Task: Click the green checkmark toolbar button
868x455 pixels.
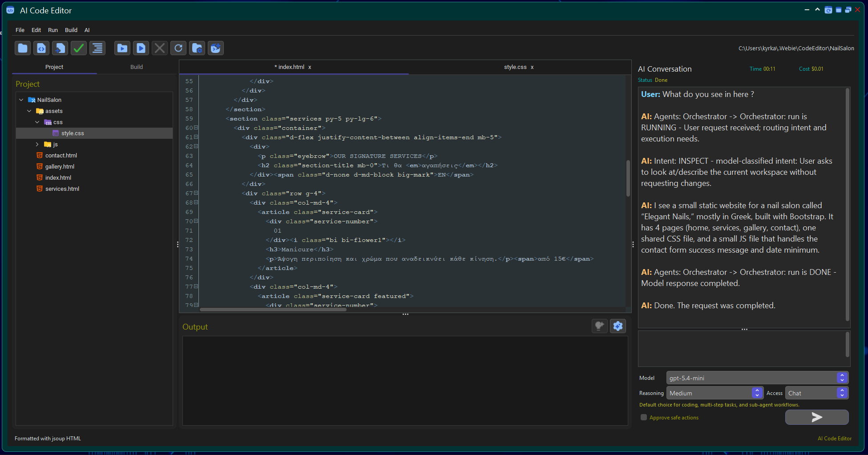Action: [x=79, y=48]
